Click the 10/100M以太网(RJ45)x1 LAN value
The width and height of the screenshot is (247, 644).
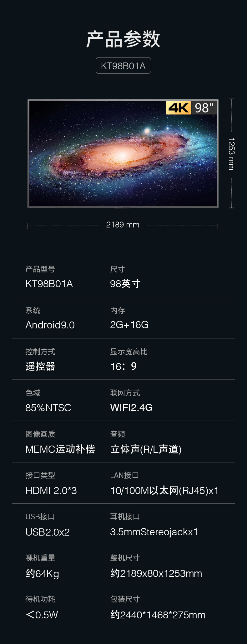[x=164, y=491]
